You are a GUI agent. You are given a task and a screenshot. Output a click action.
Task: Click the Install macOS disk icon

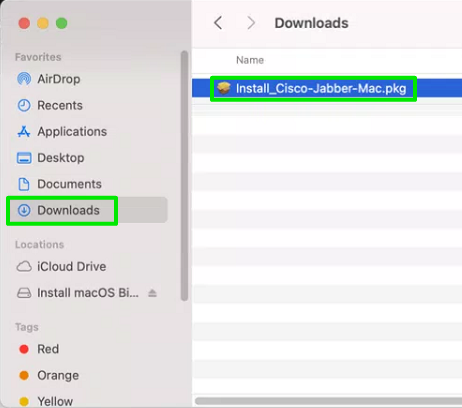tap(24, 293)
